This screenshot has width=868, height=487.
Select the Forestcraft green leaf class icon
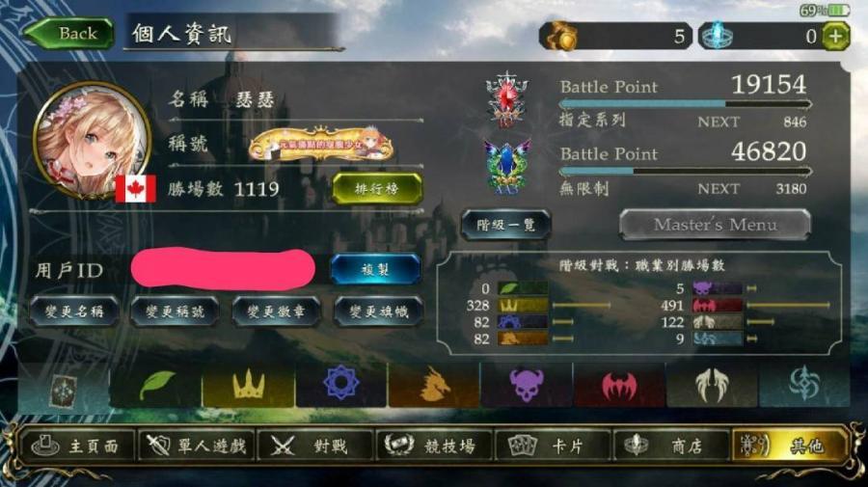tap(155, 385)
